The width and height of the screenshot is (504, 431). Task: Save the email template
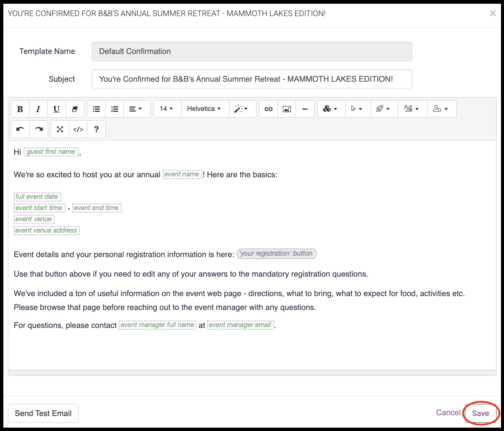480,413
